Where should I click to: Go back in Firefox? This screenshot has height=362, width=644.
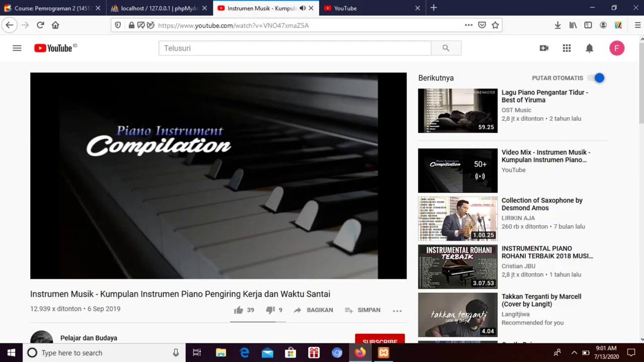[9, 25]
